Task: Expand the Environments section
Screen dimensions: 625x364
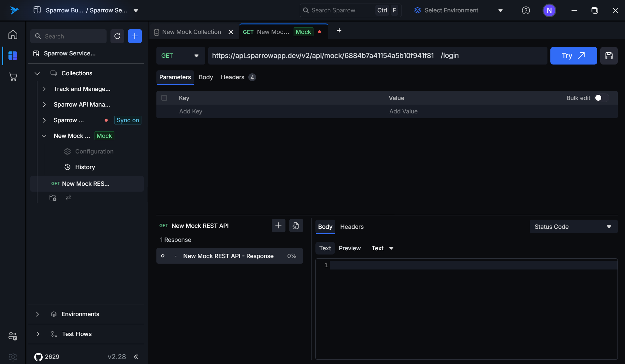Action: [37, 314]
